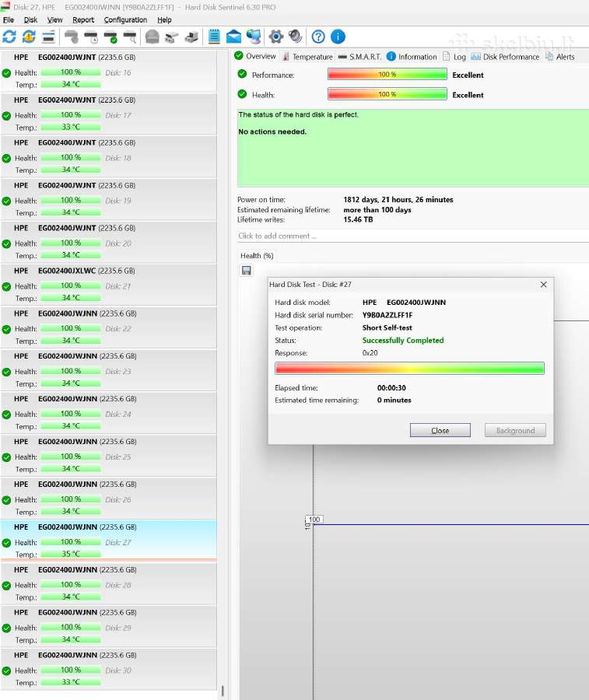The width and height of the screenshot is (589, 700).
Task: Click 'Successfully Completed' status text
Action: tap(403, 340)
